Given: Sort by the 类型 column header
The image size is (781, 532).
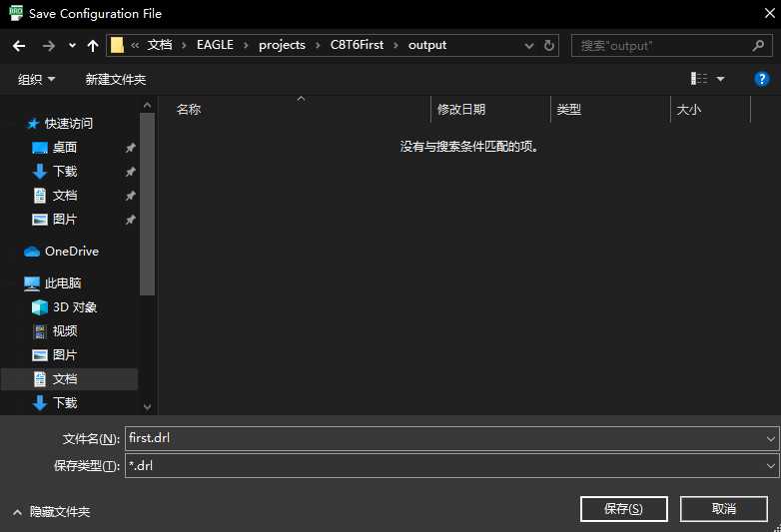Looking at the screenshot, I should click(569, 110).
